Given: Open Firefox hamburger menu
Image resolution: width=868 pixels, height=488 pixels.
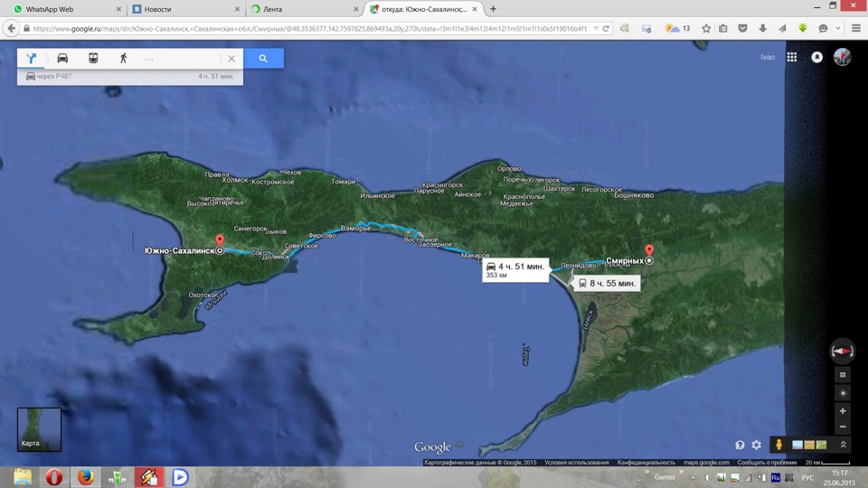Looking at the screenshot, I should [x=856, y=28].
